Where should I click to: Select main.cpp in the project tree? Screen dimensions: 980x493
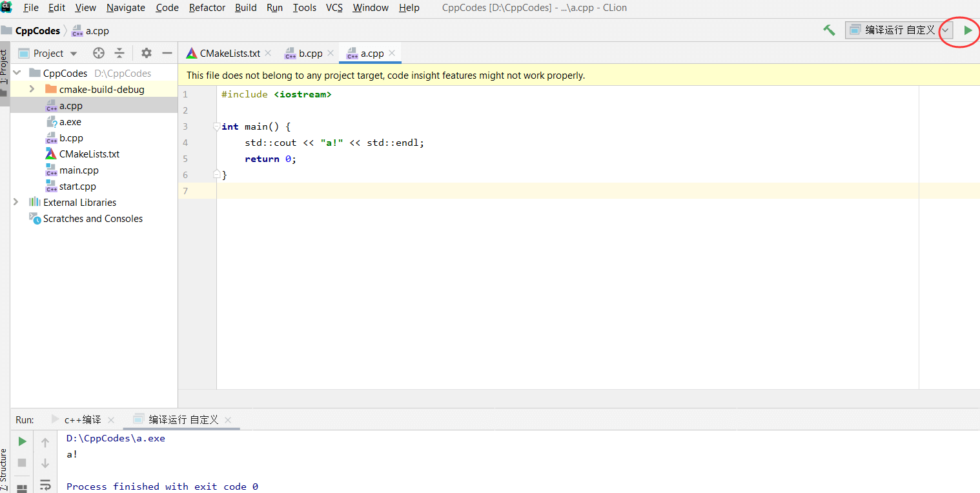(79, 170)
